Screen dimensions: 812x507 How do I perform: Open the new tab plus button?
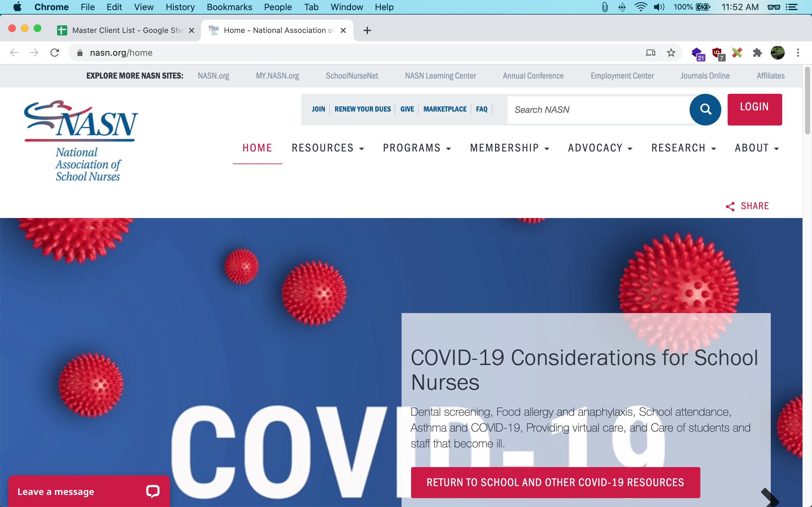tap(367, 30)
